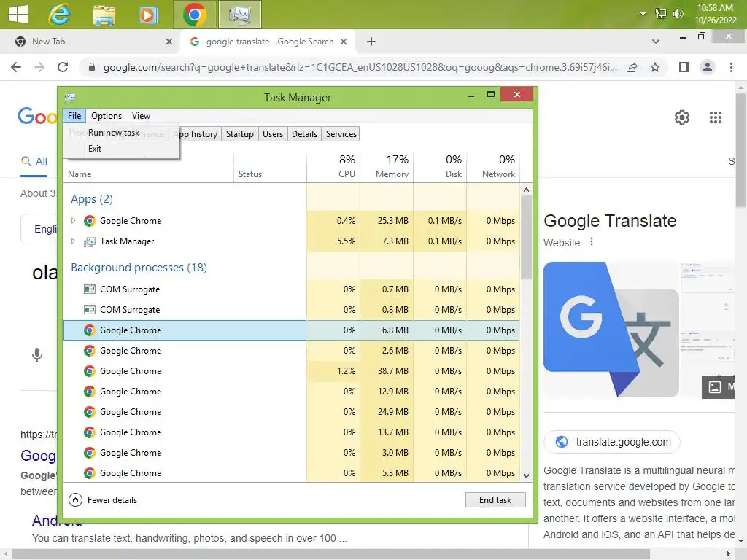Open the media player taskbar icon
747x560 pixels.
click(149, 15)
